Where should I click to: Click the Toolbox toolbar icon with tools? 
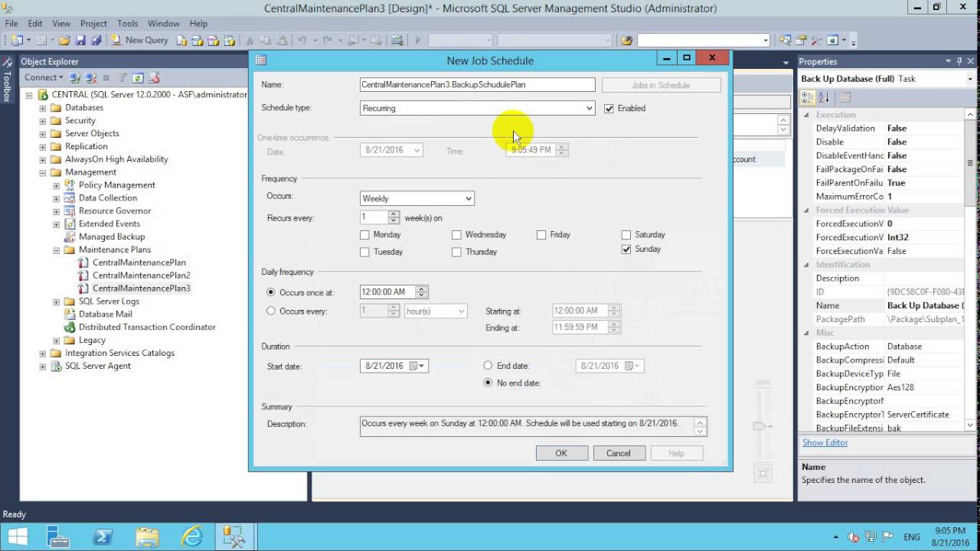click(816, 41)
